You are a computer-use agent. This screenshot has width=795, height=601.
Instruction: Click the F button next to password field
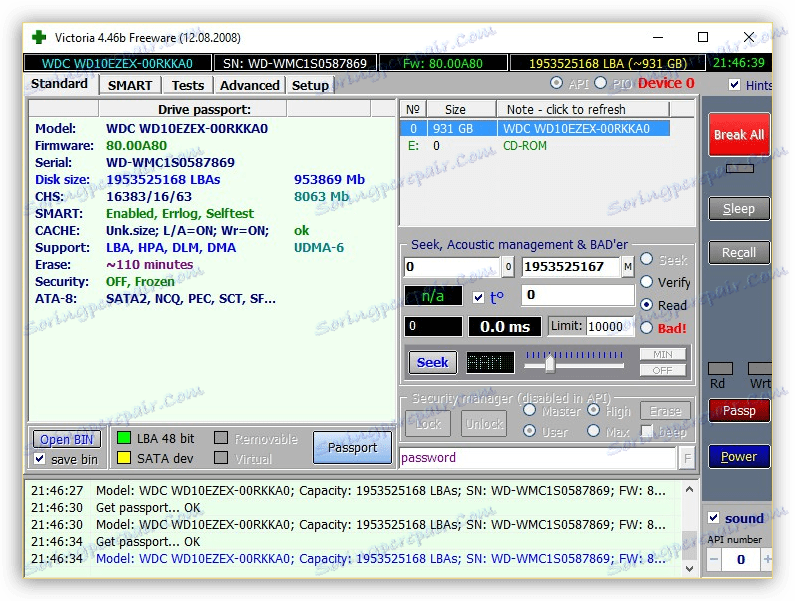point(687,458)
